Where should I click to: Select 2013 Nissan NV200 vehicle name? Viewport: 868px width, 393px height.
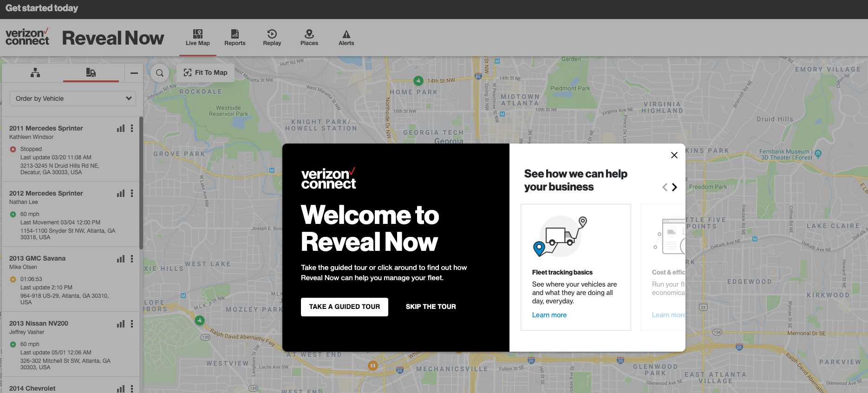tap(39, 323)
